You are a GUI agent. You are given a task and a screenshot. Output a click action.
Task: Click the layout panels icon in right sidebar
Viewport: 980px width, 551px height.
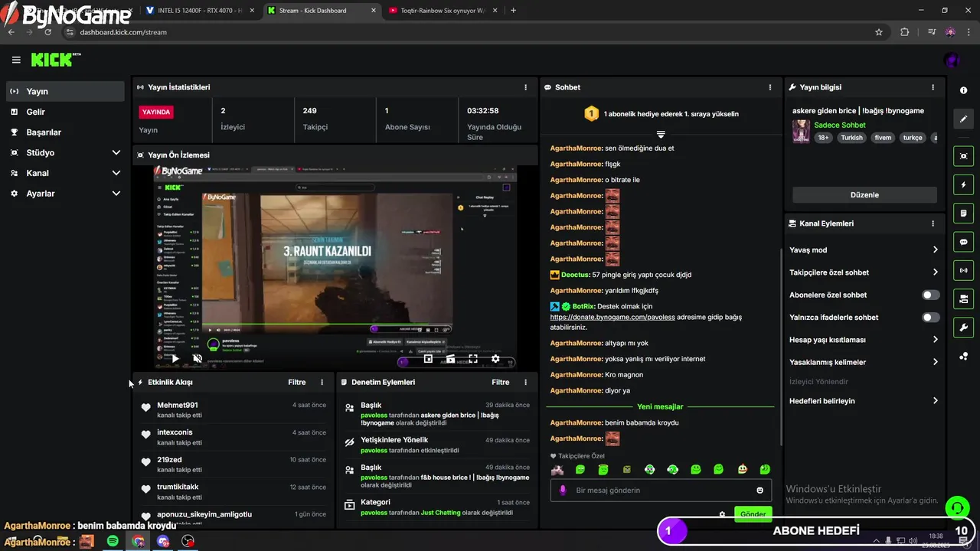pyautogui.click(x=963, y=298)
